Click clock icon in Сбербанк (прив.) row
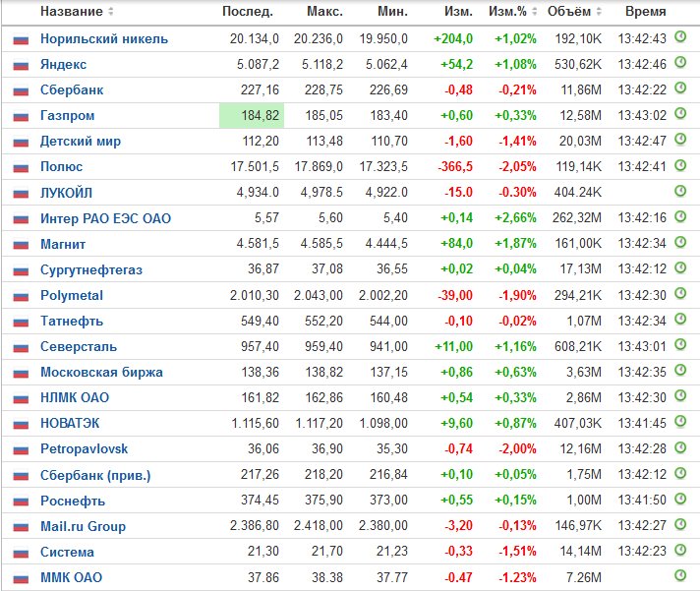Screen dimensions: 700x591 point(680,473)
